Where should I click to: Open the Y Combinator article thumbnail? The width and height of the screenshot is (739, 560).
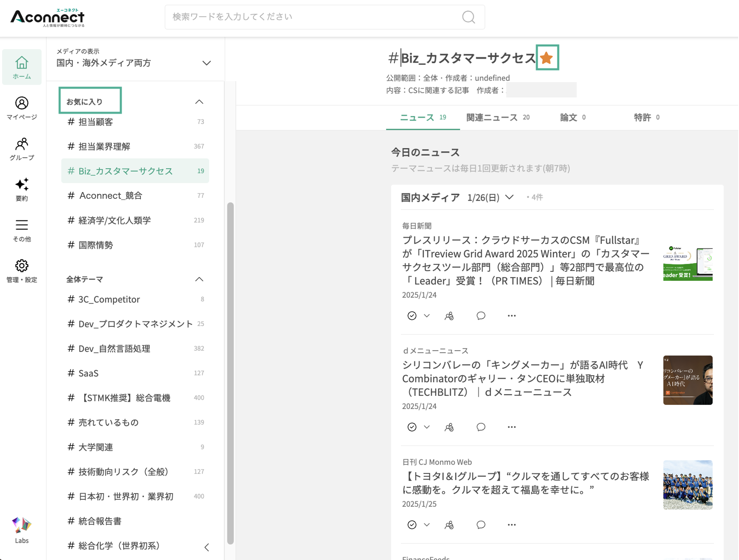coord(688,380)
